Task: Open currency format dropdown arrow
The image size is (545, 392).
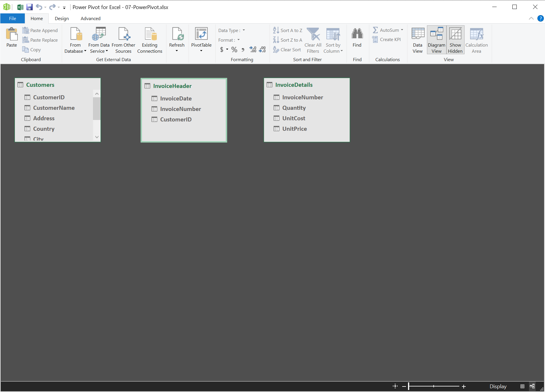Action: (227, 50)
